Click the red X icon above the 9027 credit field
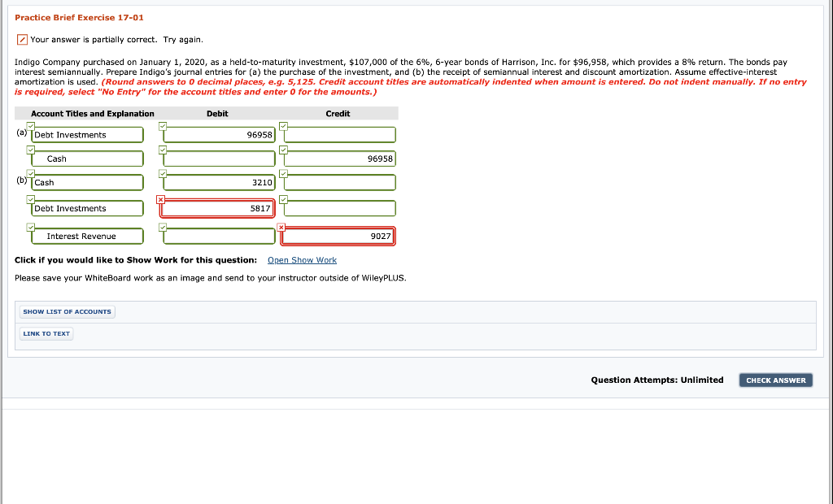 coord(282,227)
